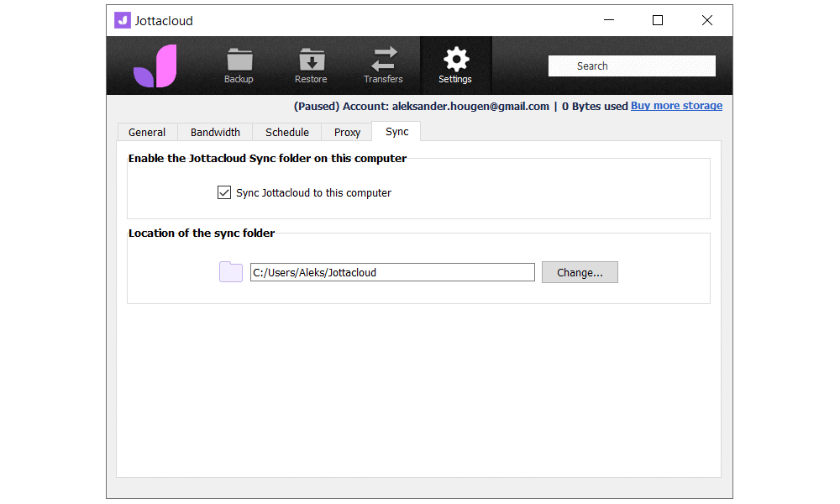
Task: Select the Sync tab
Action: click(397, 132)
